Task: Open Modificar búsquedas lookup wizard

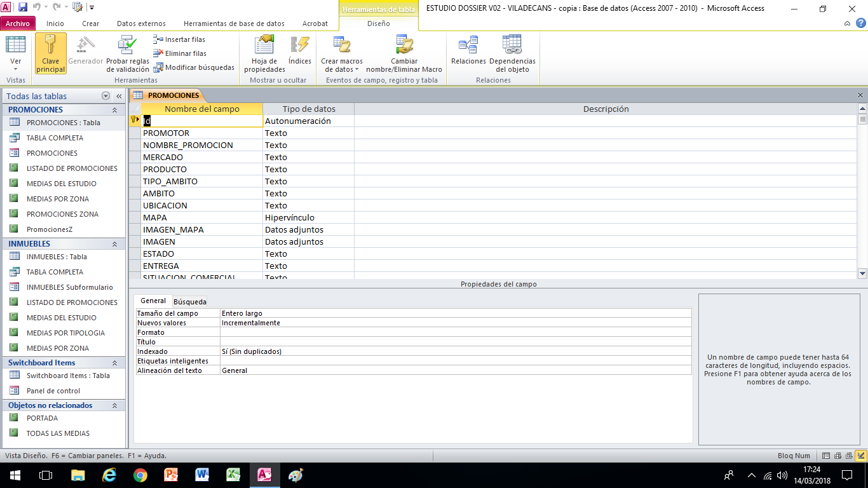Action: (194, 67)
